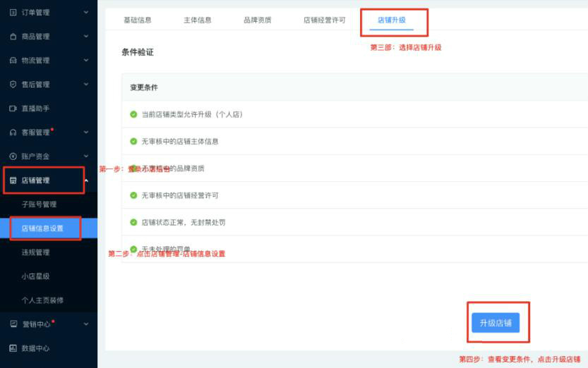This screenshot has width=588, height=368.
Task: Select the 店铺升级 tab
Action: click(392, 20)
